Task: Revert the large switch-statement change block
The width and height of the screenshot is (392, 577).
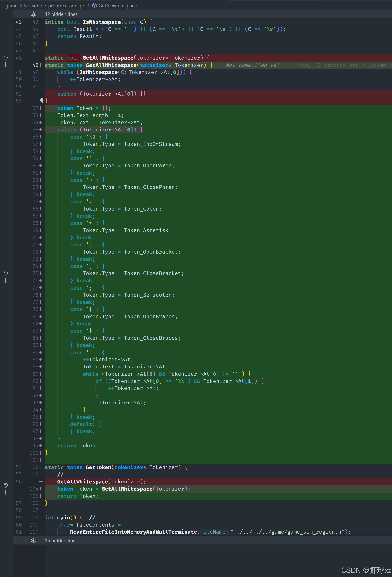Action: [x=6, y=274]
